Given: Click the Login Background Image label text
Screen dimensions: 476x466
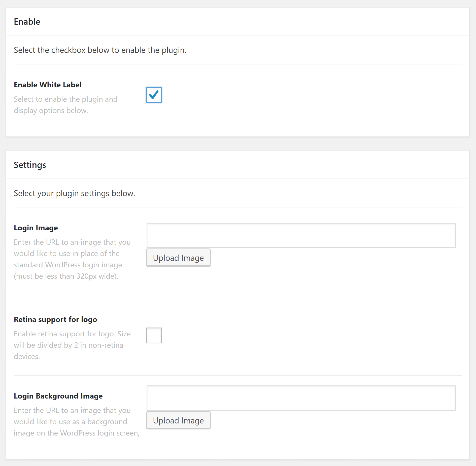Looking at the screenshot, I should tap(58, 396).
